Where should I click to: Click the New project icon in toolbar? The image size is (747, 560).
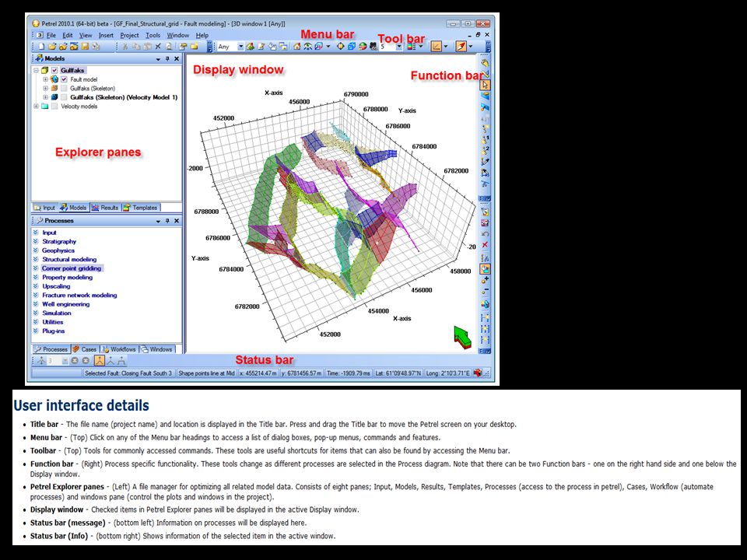pyautogui.click(x=41, y=46)
